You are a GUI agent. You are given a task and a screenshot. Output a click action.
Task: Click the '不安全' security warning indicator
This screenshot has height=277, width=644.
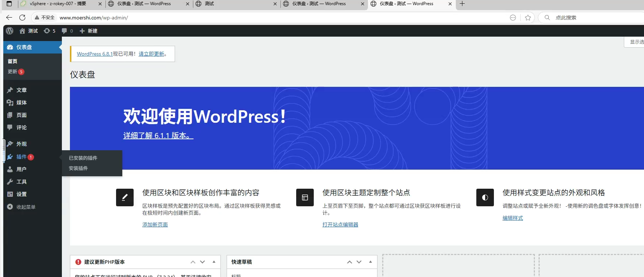coord(45,18)
